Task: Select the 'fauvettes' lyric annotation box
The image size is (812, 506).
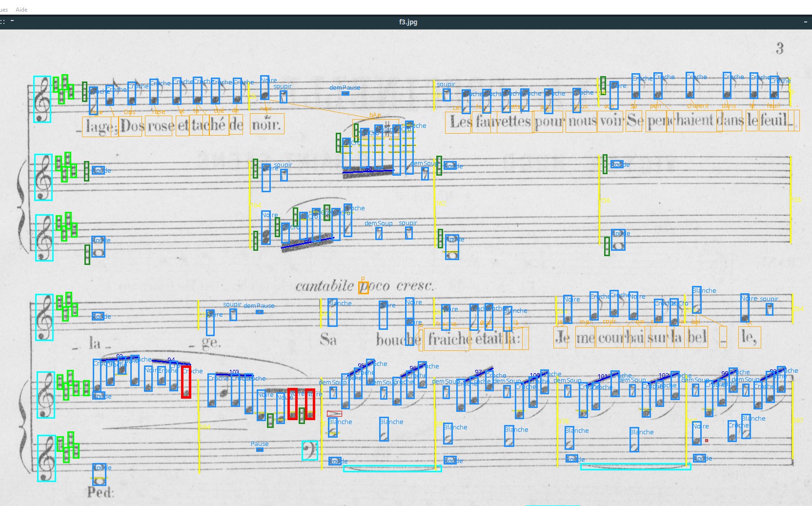Action: [503, 121]
